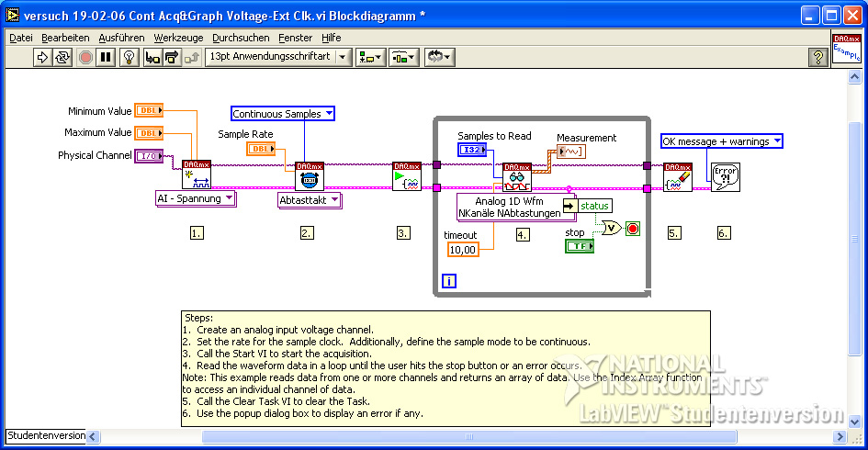This screenshot has height=450, width=868.
Task: Select the Samples to Read I32 terminal
Action: coord(472,150)
